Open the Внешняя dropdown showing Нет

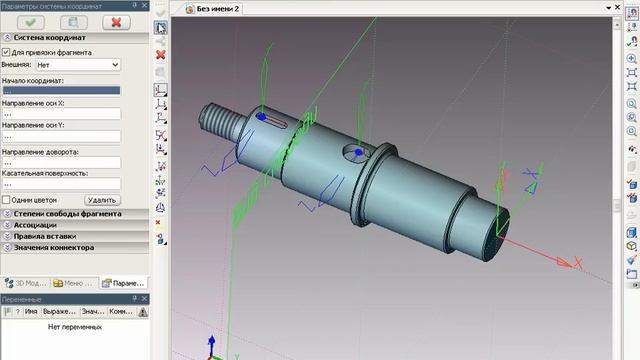click(78, 65)
